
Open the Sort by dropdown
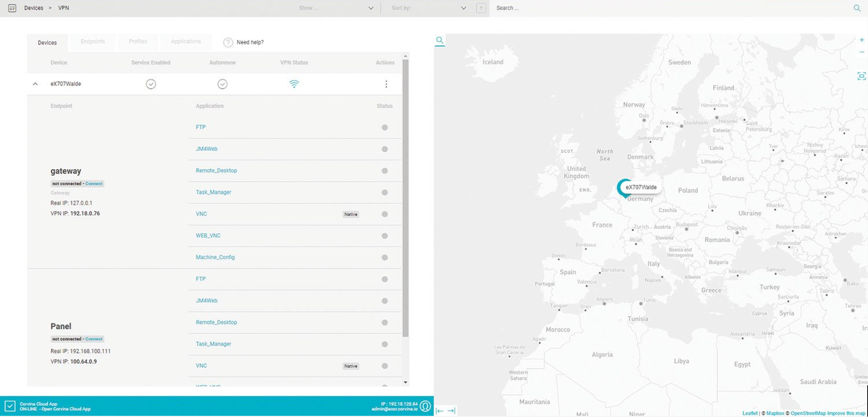tap(429, 8)
